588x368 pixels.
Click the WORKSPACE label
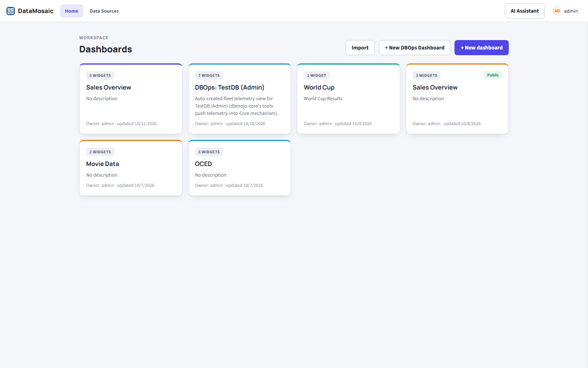coord(94,38)
